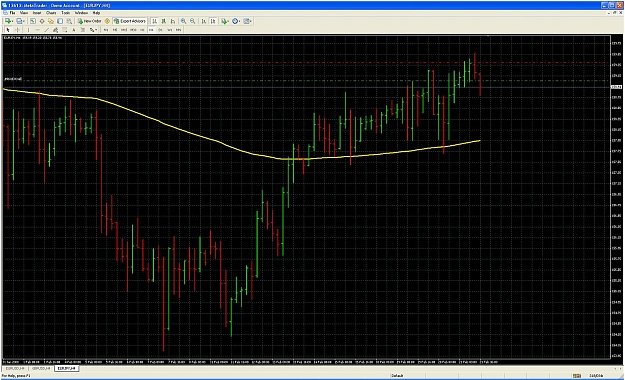Open the Tools menu
625x380 pixels.
coord(66,13)
